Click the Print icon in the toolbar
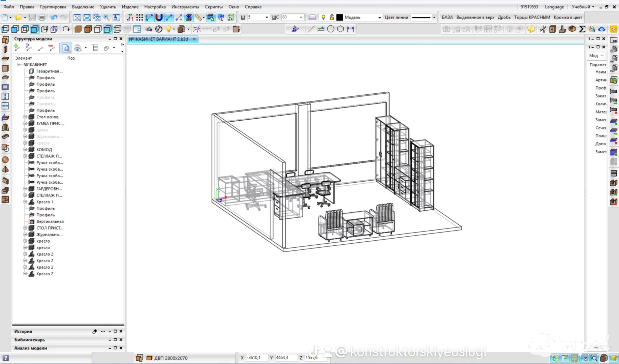619x364 pixels. click(x=42, y=17)
